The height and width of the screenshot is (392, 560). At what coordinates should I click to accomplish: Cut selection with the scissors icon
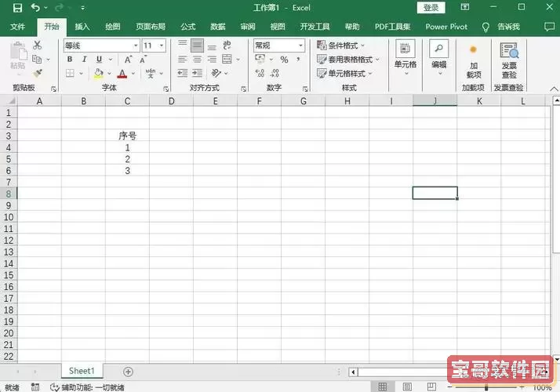point(37,45)
